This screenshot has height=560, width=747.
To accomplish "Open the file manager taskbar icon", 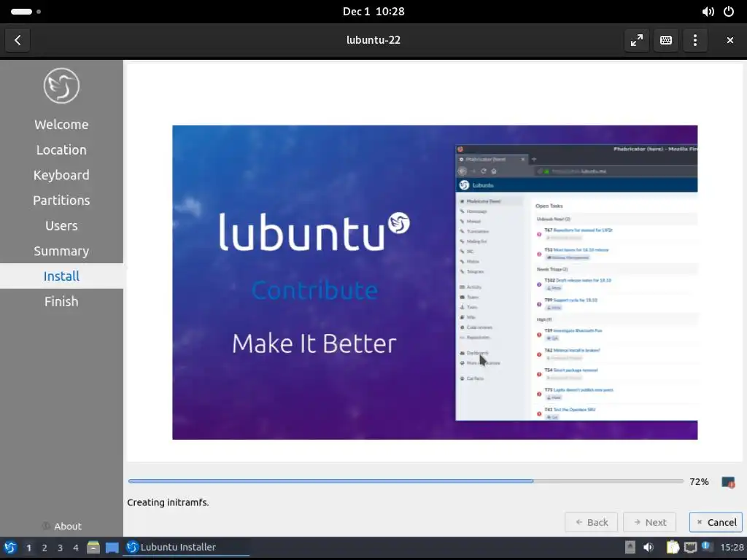I will coord(93,548).
